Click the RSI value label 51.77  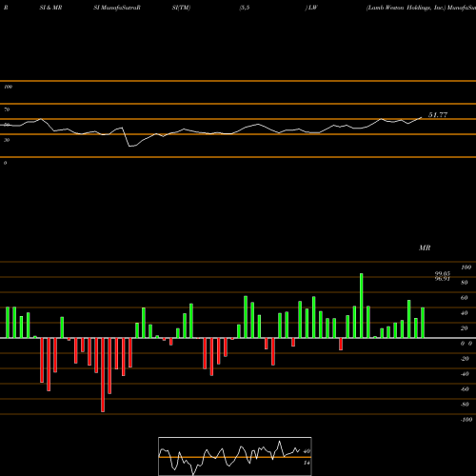pyautogui.click(x=438, y=115)
